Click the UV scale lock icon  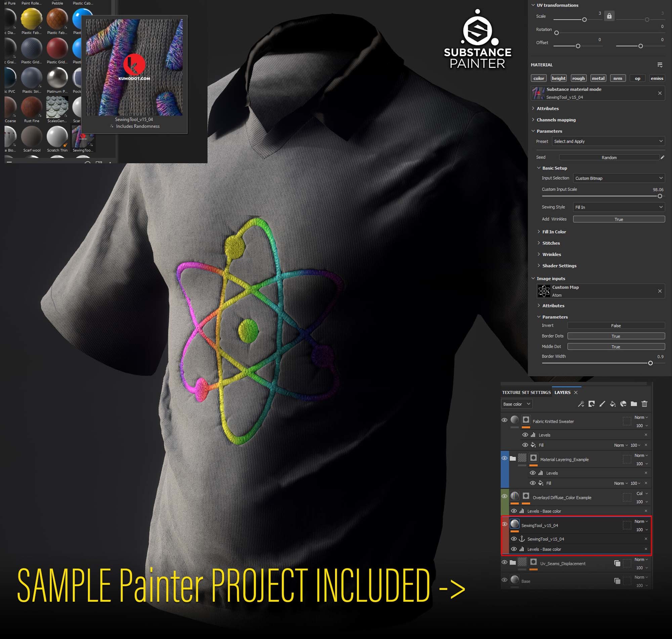click(609, 16)
